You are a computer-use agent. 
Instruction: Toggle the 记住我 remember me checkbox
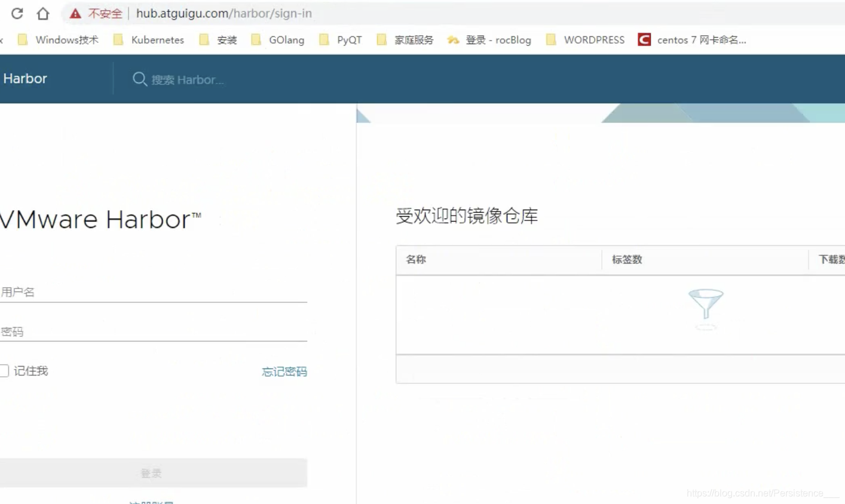(x=4, y=371)
